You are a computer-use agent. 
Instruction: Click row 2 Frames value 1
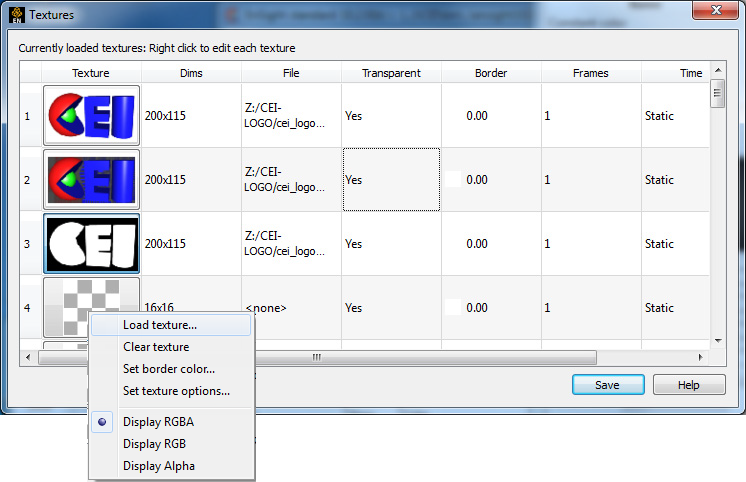591,179
